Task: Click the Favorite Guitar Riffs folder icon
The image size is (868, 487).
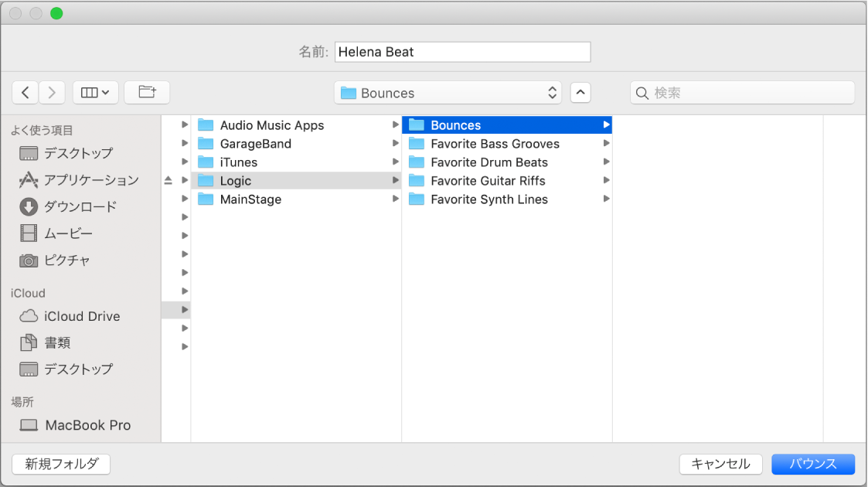Action: click(417, 180)
